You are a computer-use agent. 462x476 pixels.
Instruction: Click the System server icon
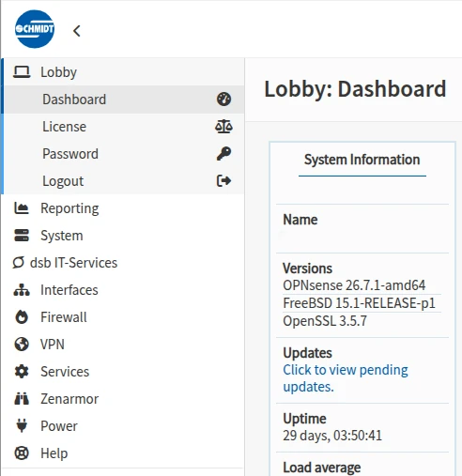pos(22,236)
